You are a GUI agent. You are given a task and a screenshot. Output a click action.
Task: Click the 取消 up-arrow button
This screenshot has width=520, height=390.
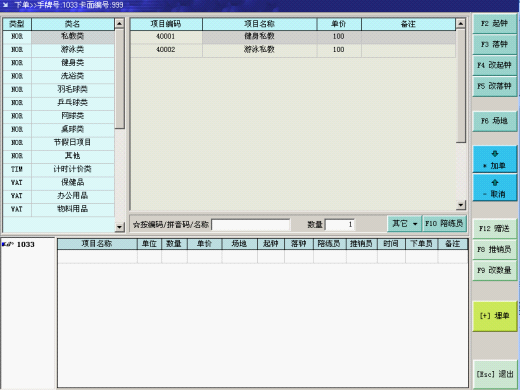[x=495, y=188]
